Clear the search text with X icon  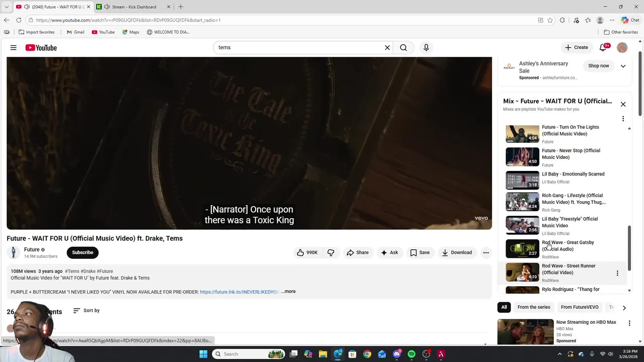387,48
